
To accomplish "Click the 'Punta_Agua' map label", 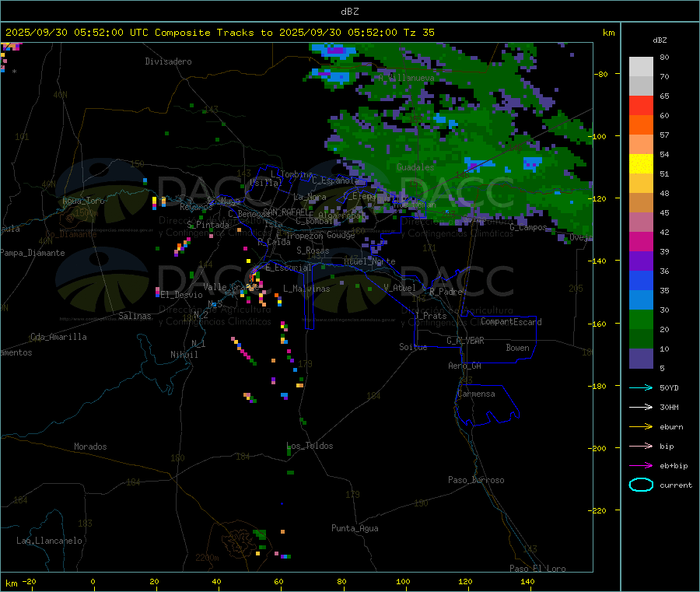I will tap(355, 528).
